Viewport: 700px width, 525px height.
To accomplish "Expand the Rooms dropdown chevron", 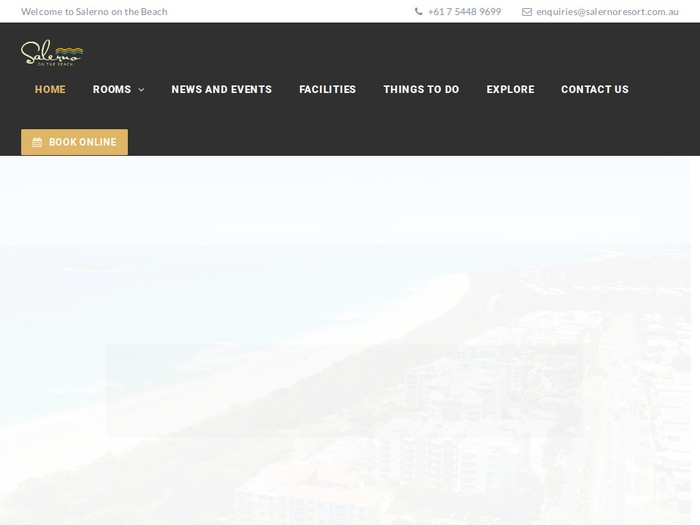I will pyautogui.click(x=142, y=90).
